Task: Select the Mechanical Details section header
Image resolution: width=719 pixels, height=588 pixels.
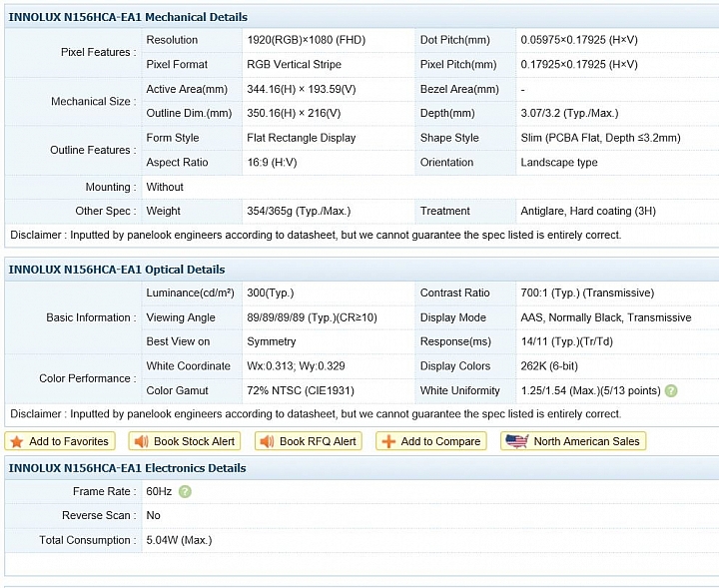Action: (128, 17)
